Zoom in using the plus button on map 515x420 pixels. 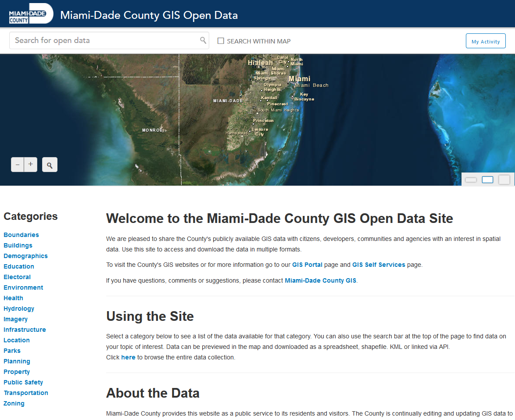[30, 164]
